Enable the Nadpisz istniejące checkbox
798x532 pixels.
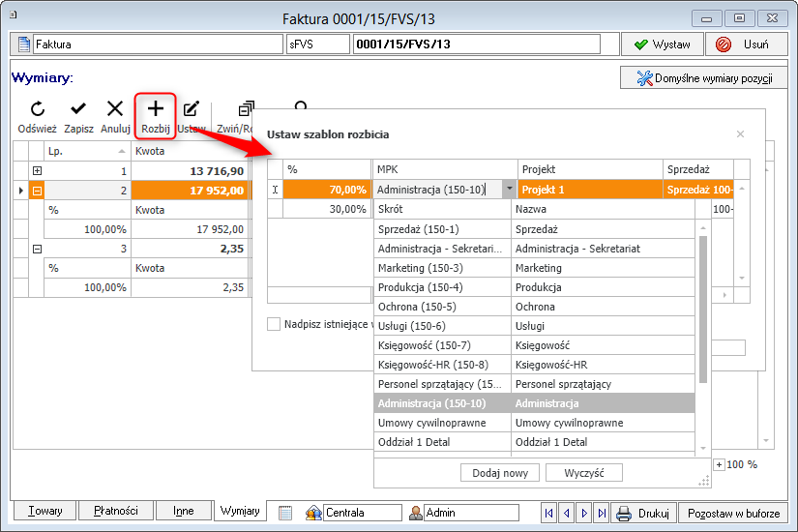click(x=274, y=324)
